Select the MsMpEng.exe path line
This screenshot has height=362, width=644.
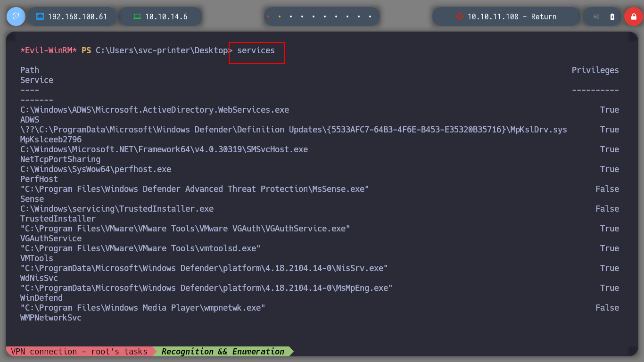click(206, 288)
